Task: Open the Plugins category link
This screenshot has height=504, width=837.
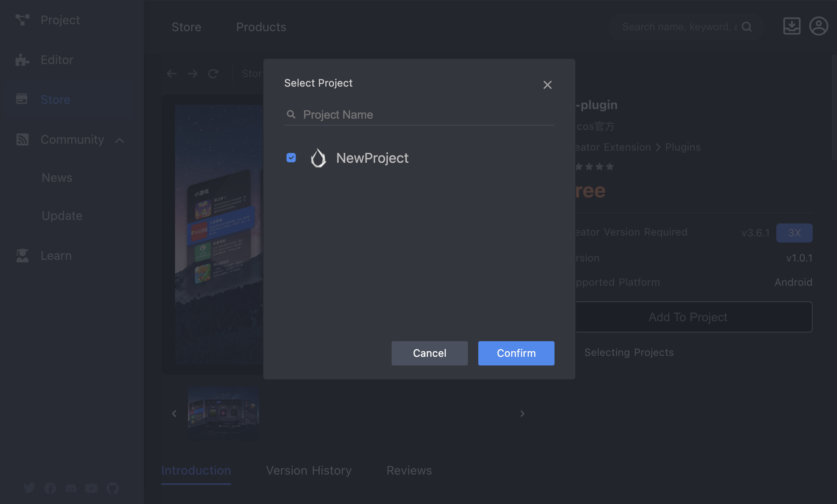Action: click(x=683, y=147)
